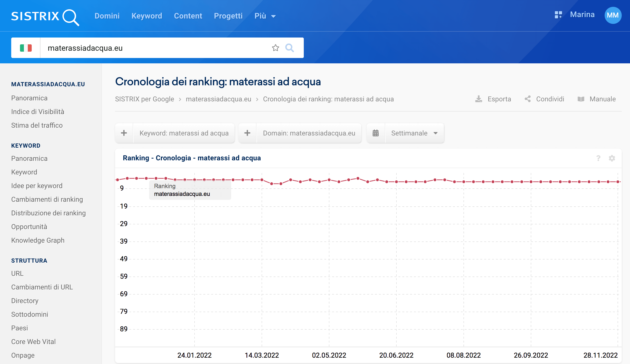Open Core Web Vital
Image resolution: width=630 pixels, height=364 pixels.
pos(33,342)
